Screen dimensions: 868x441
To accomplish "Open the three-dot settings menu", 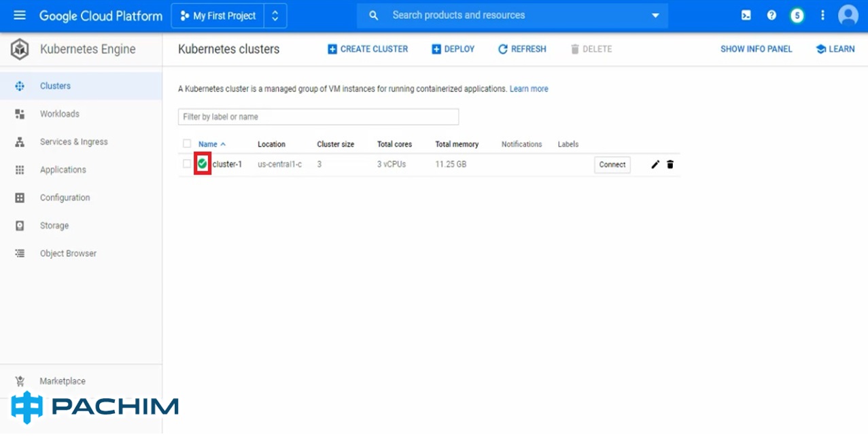I will [x=822, y=16].
